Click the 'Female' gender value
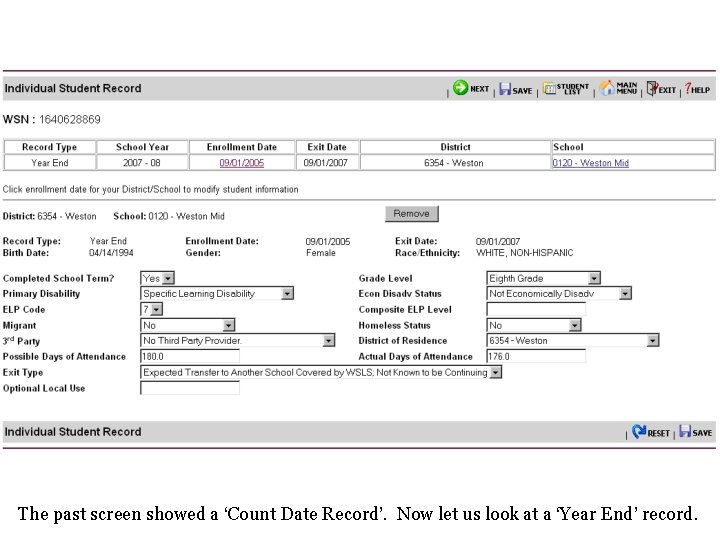The width and height of the screenshot is (720, 540). coord(321,253)
